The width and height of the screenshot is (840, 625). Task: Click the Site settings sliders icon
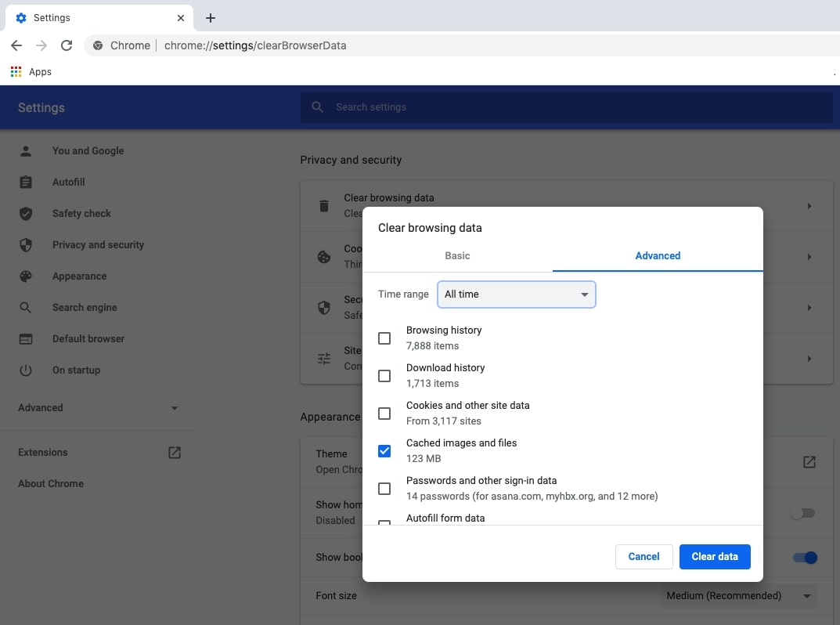(x=324, y=359)
